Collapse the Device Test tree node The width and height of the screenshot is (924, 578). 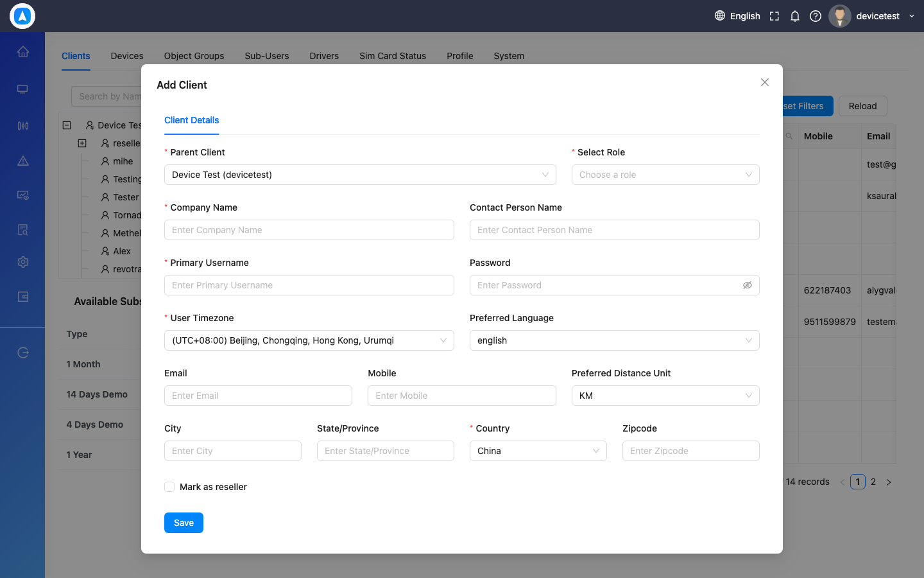point(67,125)
